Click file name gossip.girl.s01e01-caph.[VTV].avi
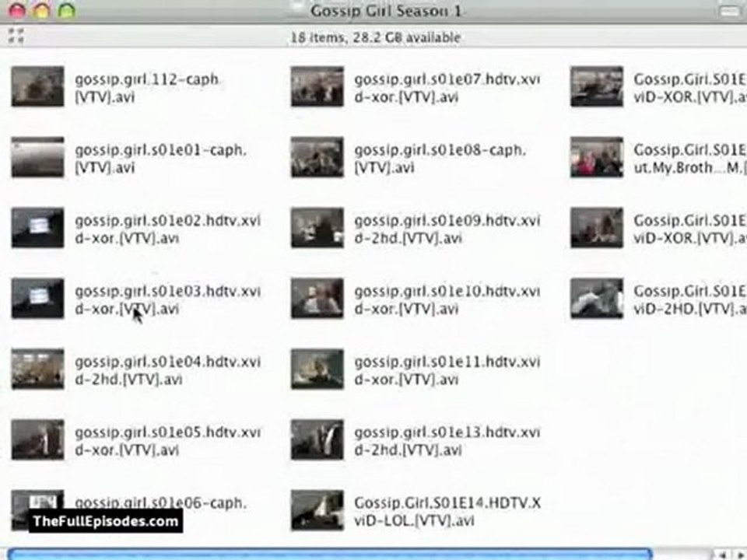 [160, 159]
